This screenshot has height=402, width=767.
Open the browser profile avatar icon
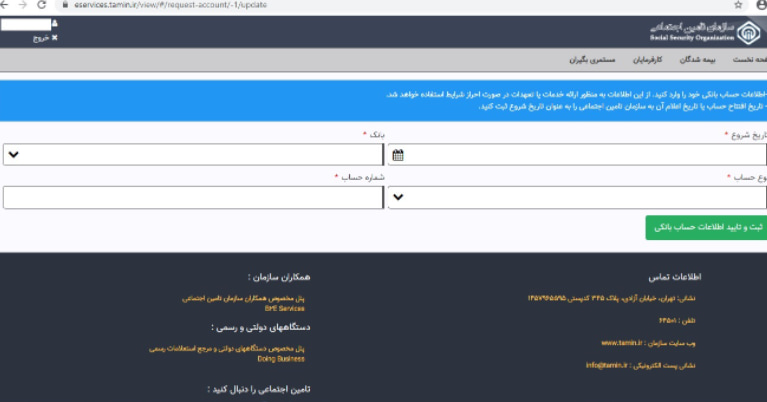[759, 5]
